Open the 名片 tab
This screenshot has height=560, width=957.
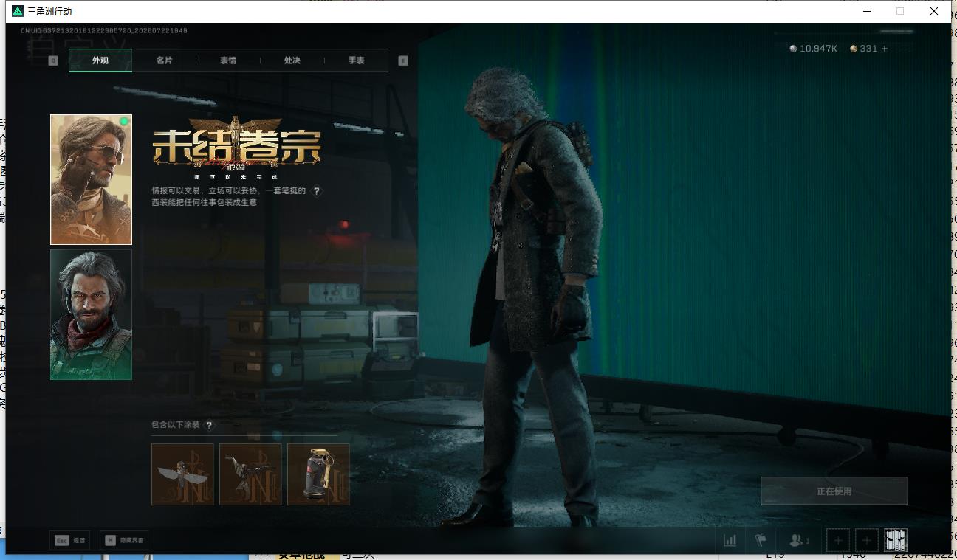point(164,61)
